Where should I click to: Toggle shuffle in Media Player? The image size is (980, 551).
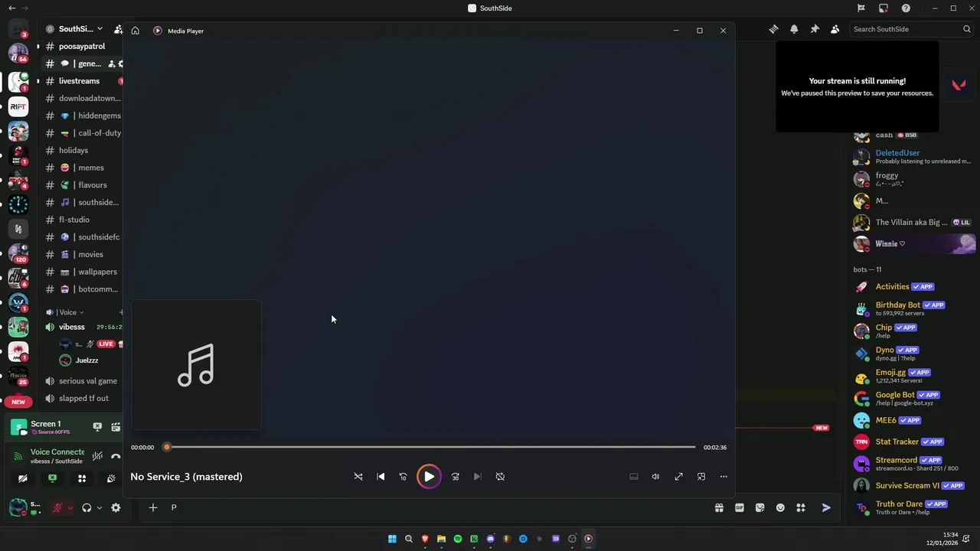tap(358, 477)
